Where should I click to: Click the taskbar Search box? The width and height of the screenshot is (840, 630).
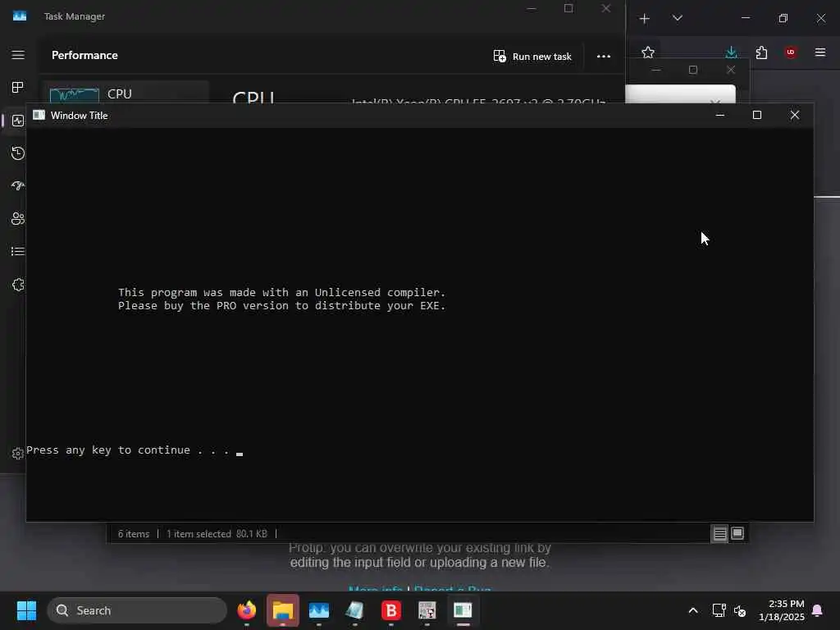(x=137, y=610)
